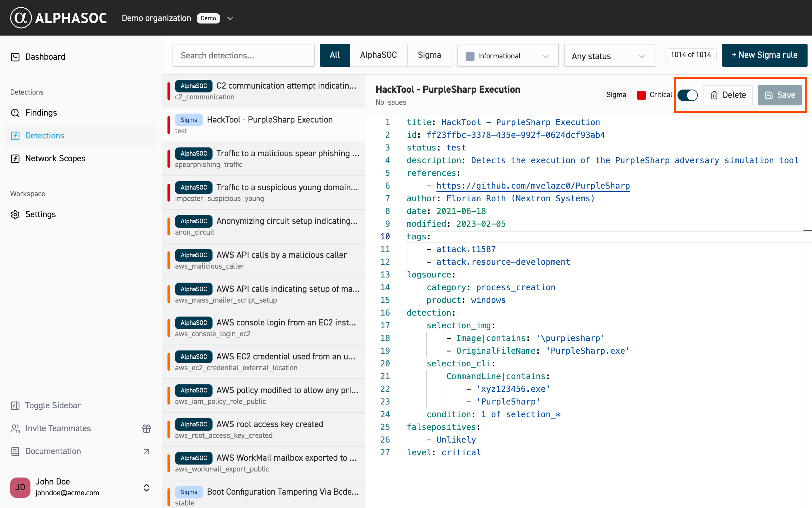Open the Dashboard icon in sidebar

15,57
